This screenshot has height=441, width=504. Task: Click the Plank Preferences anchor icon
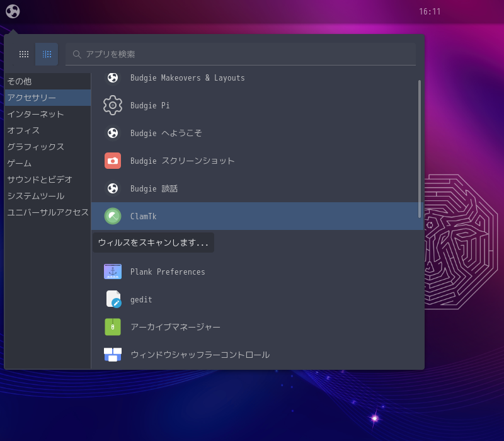click(x=113, y=272)
